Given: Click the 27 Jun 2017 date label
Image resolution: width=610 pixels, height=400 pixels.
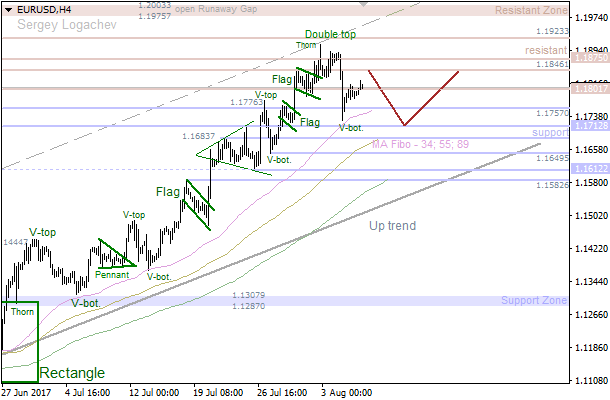Looking at the screenshot, I should tap(27, 392).
